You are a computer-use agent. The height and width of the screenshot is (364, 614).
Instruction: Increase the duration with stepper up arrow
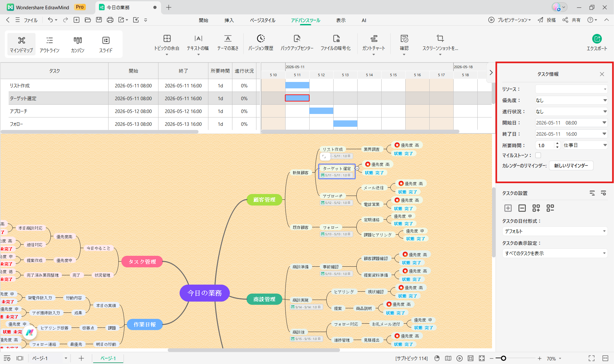557,143
